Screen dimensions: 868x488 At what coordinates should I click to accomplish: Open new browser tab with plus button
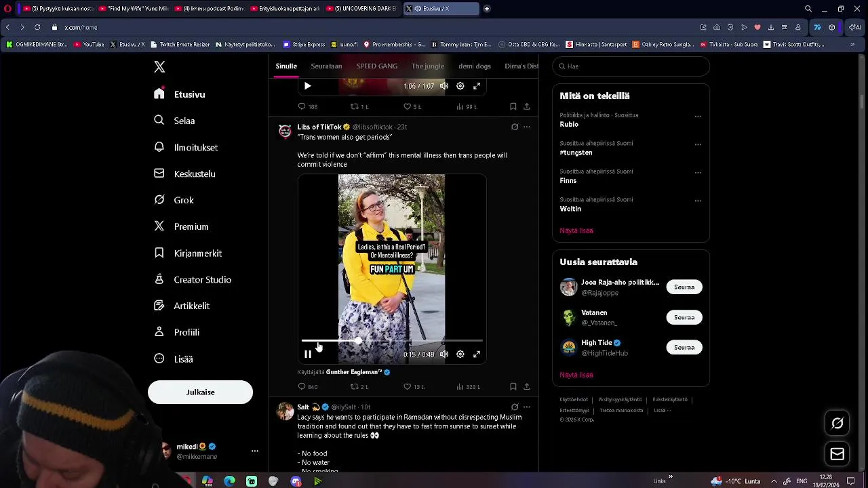tap(487, 9)
